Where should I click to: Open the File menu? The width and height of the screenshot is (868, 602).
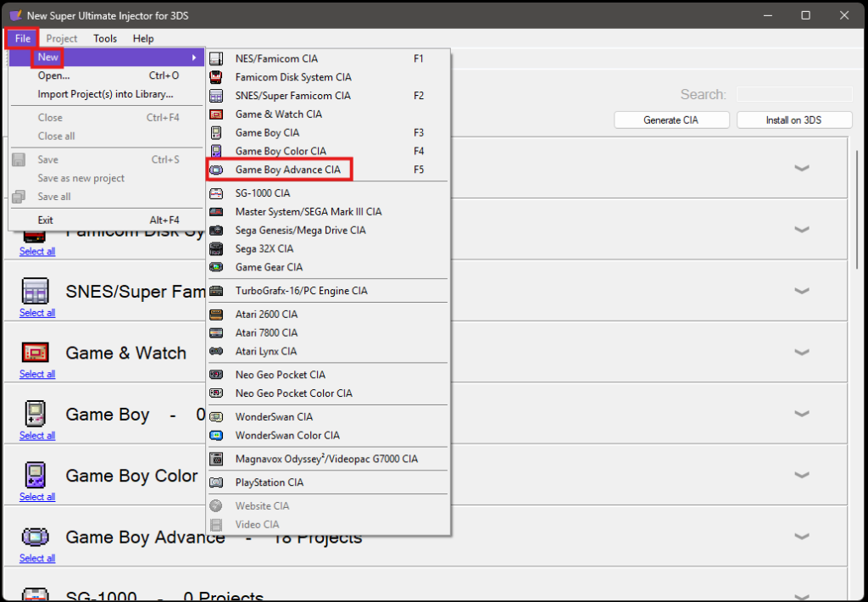22,38
